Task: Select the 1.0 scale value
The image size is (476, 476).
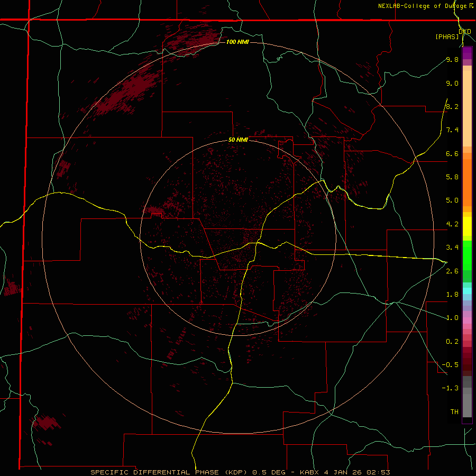Action: pos(452,317)
